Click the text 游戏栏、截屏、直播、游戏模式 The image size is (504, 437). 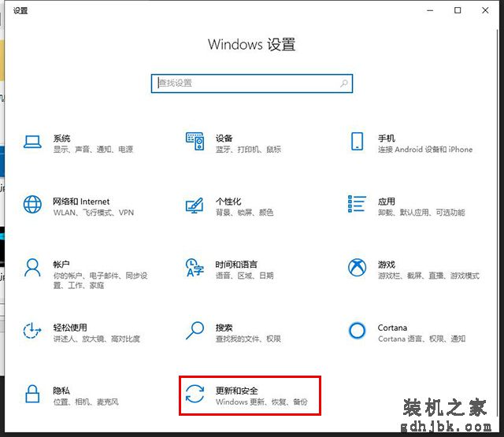coord(428,276)
